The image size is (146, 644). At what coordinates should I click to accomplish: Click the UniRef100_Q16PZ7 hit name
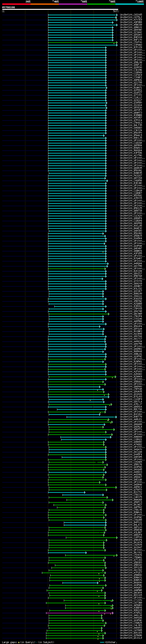(131, 93)
